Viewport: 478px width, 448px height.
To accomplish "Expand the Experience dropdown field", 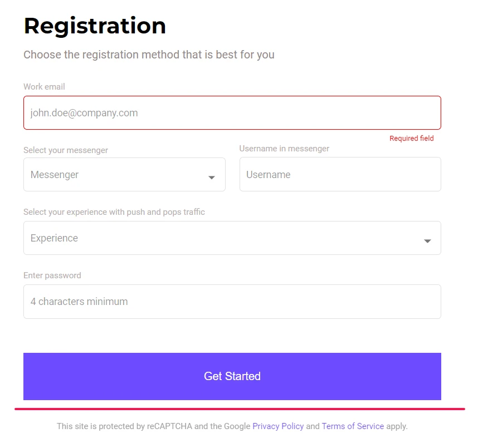I will (232, 238).
